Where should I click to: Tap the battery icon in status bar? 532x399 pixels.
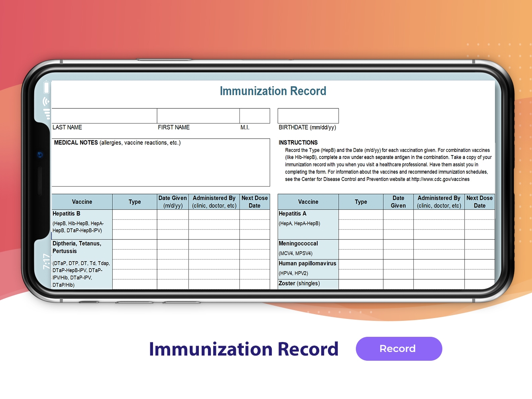pos(46,87)
